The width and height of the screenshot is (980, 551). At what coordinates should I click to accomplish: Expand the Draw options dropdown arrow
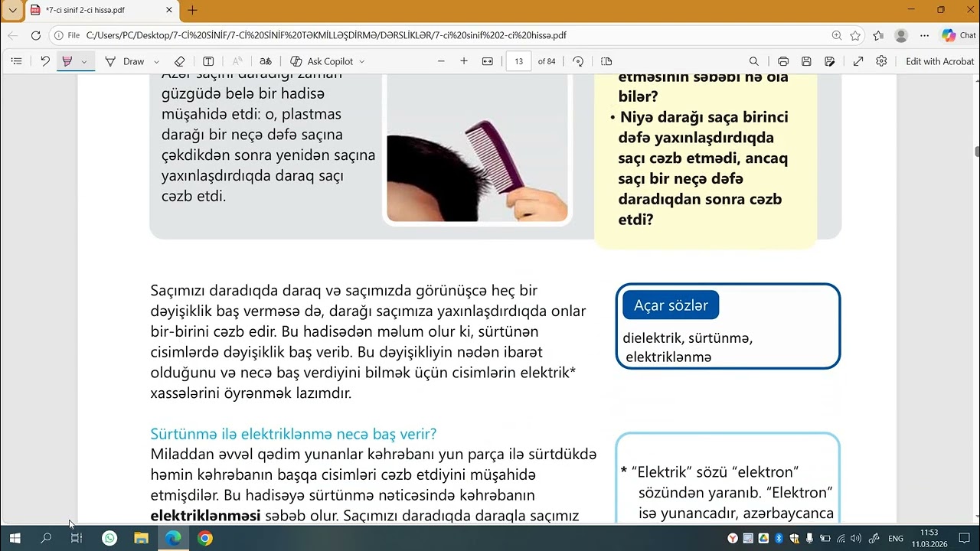(156, 61)
